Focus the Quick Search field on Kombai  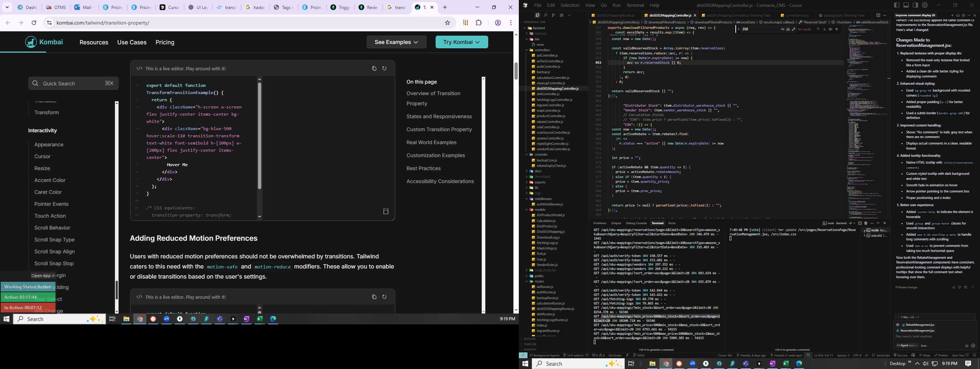point(73,83)
